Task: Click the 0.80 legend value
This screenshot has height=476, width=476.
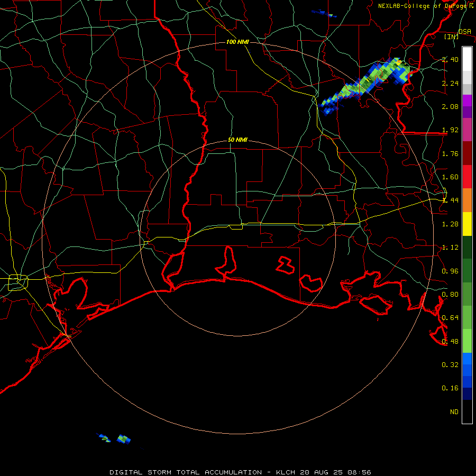Action: coord(450,295)
